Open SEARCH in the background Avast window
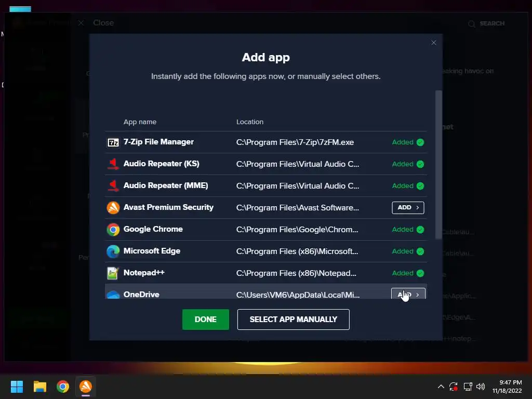Image resolution: width=532 pixels, height=399 pixels. tap(486, 23)
